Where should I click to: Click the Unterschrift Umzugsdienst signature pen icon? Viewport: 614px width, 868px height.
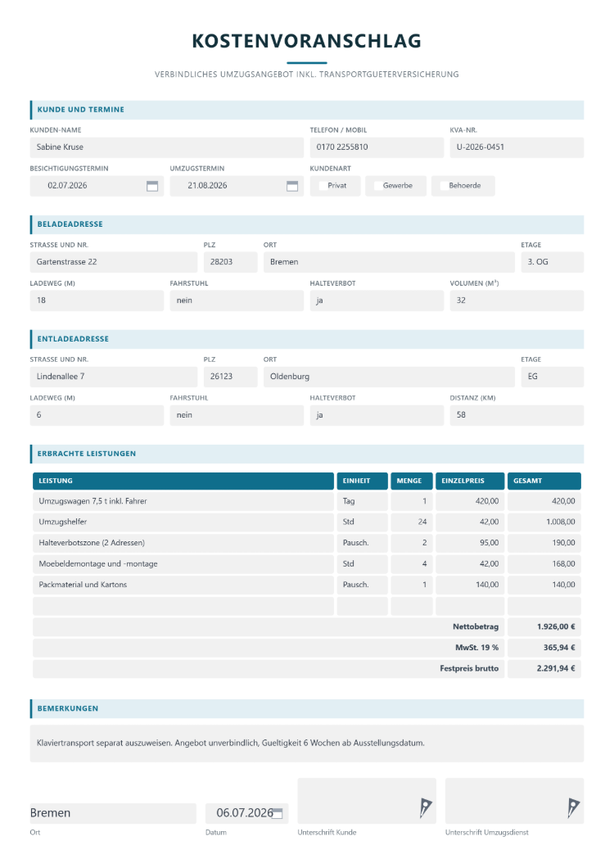point(573,808)
